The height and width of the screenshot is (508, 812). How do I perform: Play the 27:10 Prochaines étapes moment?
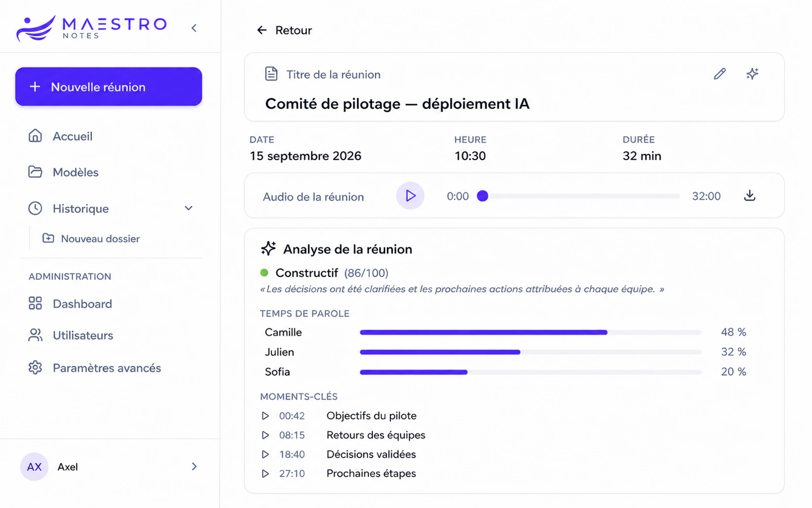point(265,473)
